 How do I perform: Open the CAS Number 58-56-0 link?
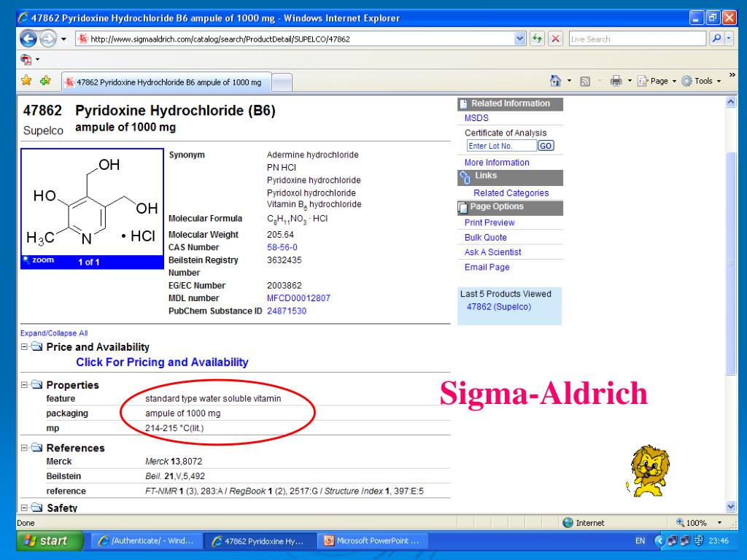point(282,247)
